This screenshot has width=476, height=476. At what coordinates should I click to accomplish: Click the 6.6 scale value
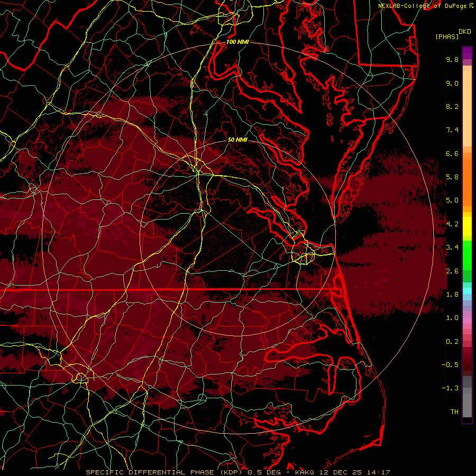(x=452, y=153)
